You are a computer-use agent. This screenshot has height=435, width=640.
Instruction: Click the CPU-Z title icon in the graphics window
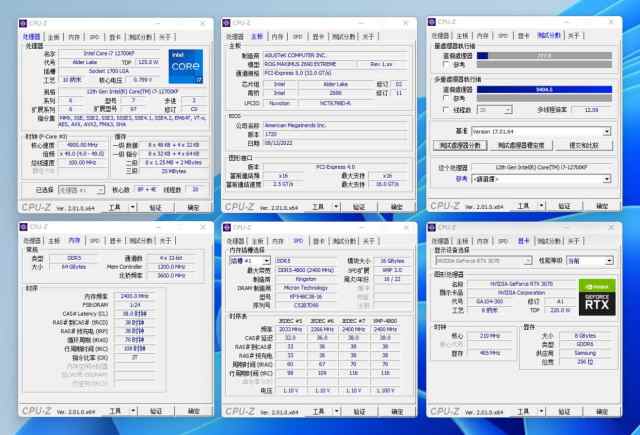pyautogui.click(x=432, y=227)
